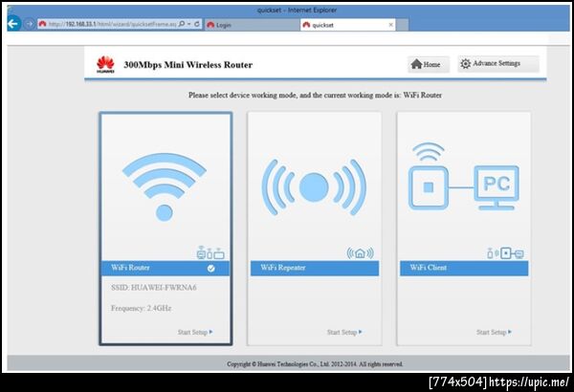Image resolution: width=574 pixels, height=392 pixels.
Task: Click the checkmark on WiFi Router
Action: point(210,269)
